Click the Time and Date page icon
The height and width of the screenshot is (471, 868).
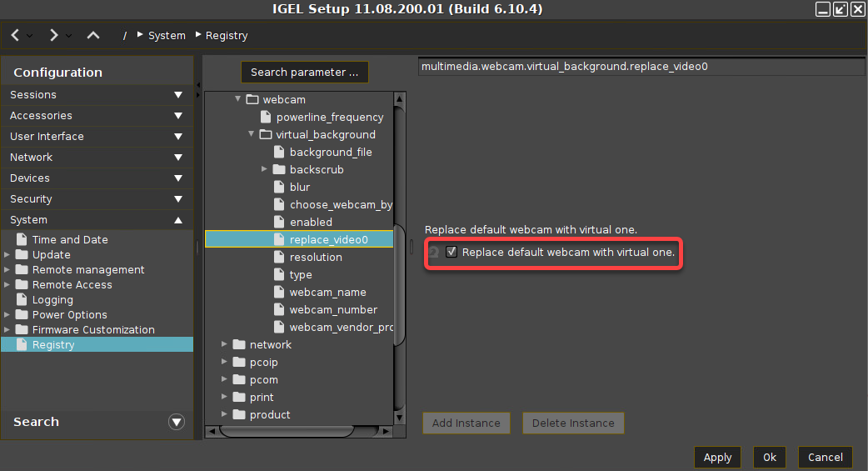[x=22, y=240]
